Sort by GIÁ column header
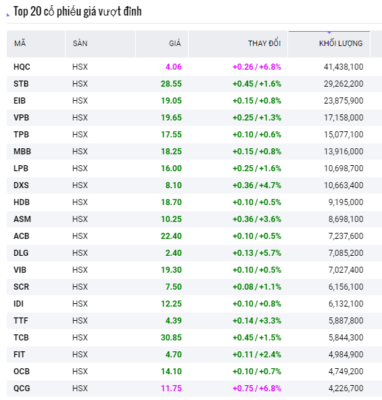Screen dimensions: 382x400 coord(175,43)
